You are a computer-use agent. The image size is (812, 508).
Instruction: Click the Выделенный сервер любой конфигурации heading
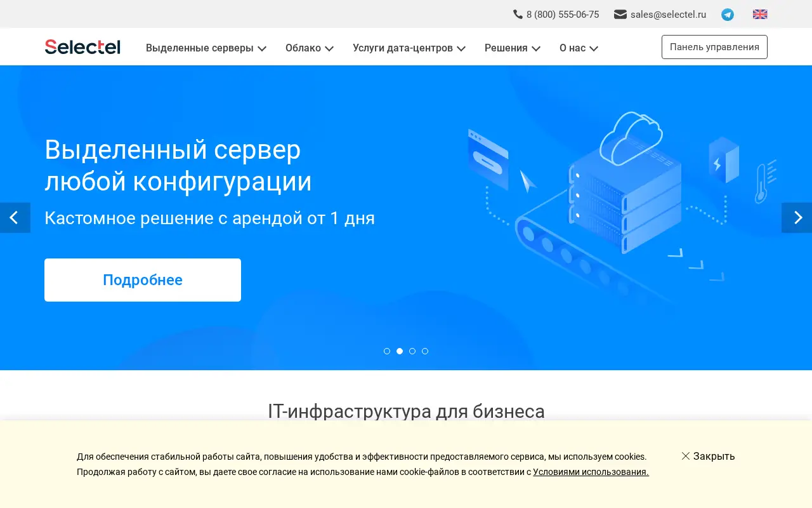pyautogui.click(x=178, y=165)
